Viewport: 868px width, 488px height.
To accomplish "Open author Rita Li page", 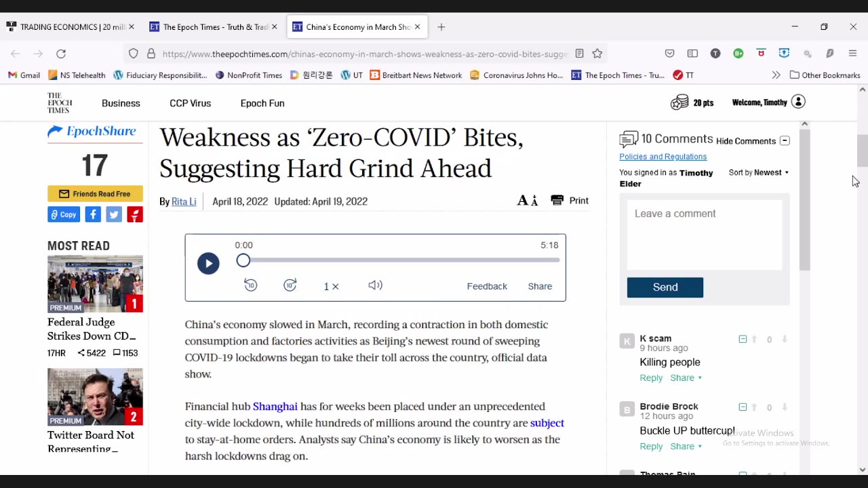I will 184,201.
